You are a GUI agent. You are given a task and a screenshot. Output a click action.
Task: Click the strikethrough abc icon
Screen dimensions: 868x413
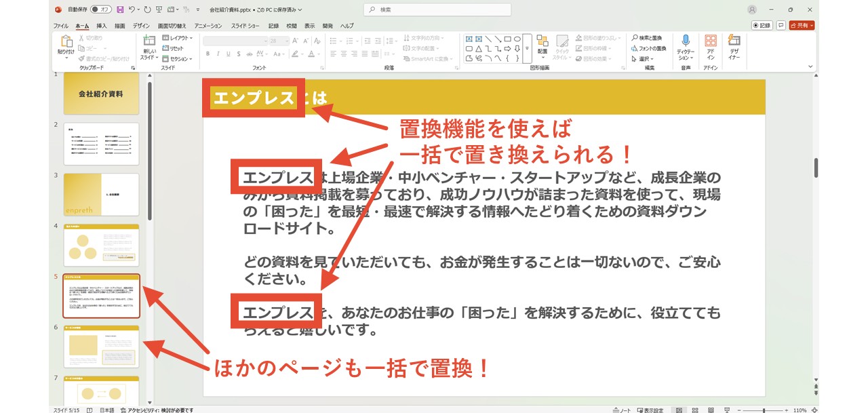point(250,54)
